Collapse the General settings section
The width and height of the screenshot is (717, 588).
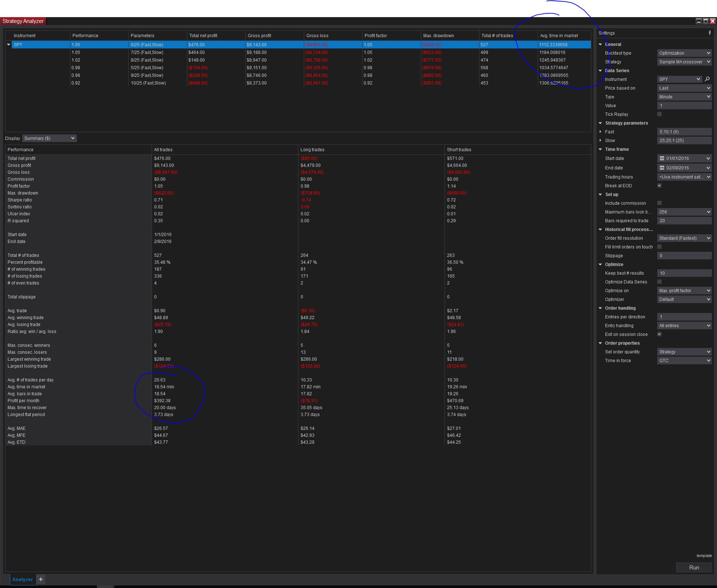[x=600, y=44]
